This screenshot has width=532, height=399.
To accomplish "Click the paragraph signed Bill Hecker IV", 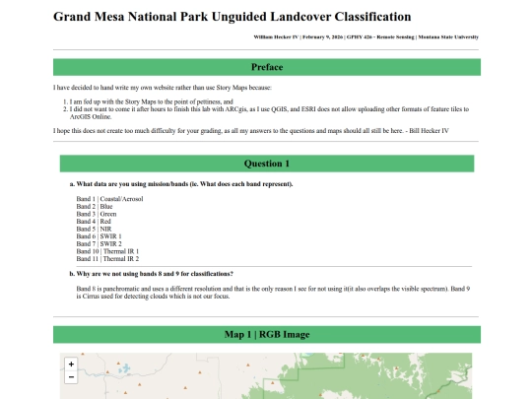I will (x=251, y=131).
